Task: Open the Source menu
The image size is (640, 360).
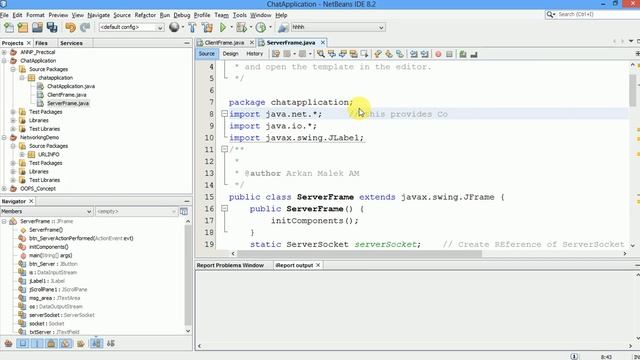Action: click(x=122, y=15)
